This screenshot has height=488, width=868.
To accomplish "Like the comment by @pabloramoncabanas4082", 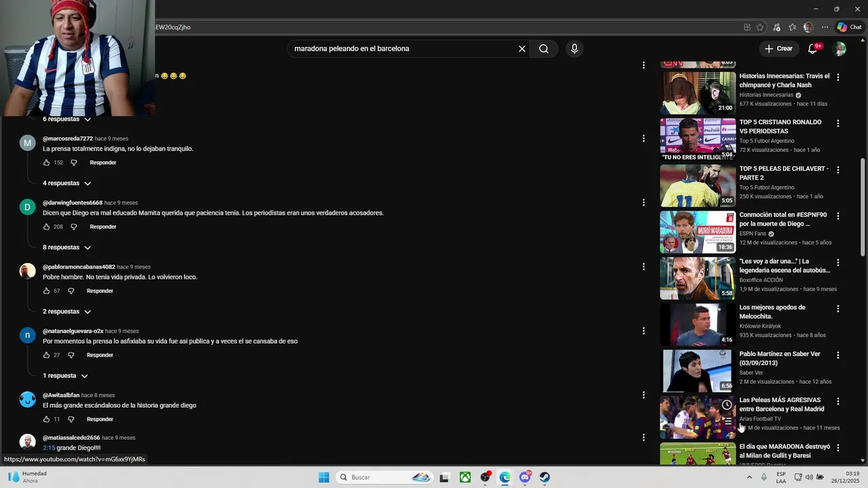I will (46, 291).
